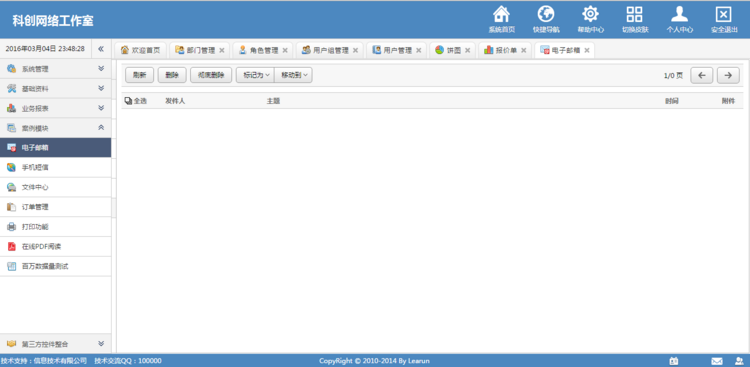Click the 彻底删除 button
Screen dimensions: 750x367
click(x=211, y=75)
